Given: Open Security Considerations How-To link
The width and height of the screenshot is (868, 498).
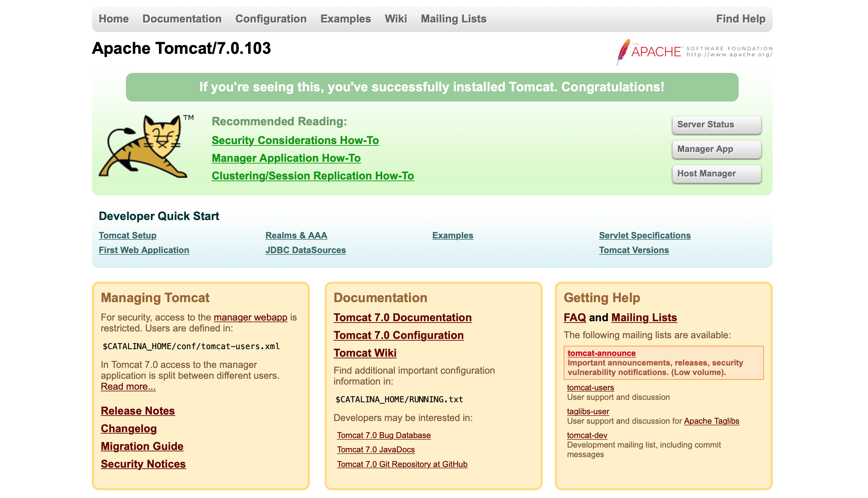Looking at the screenshot, I should (x=295, y=141).
